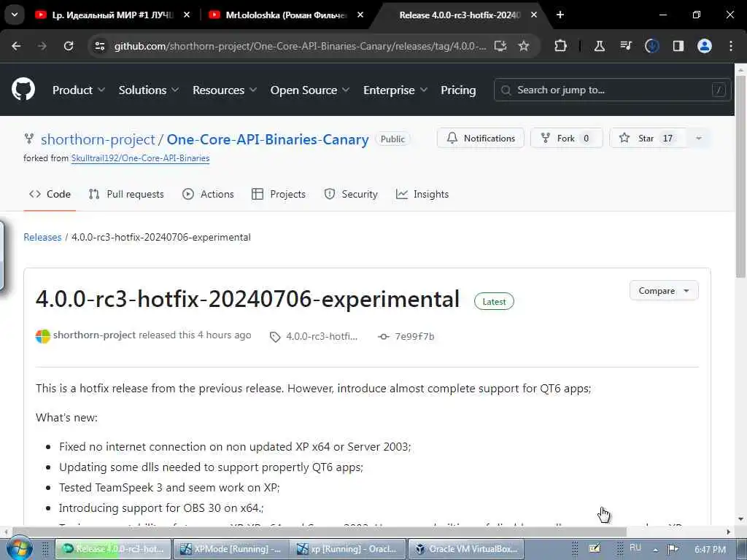747x560 pixels.
Task: Go to Releases breadcrumb link
Action: (42, 237)
